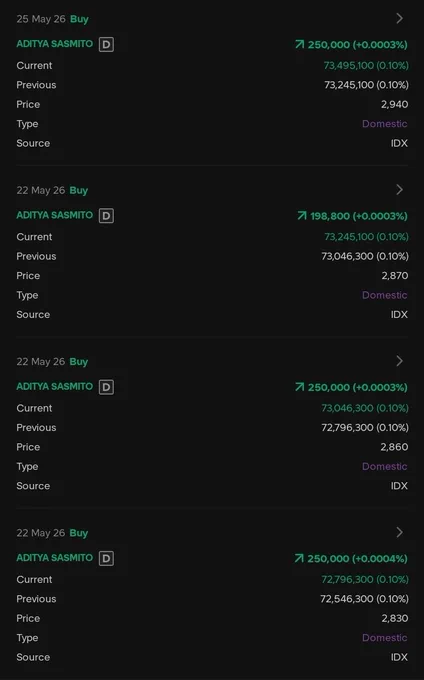Click up-arrow icon in the 25 May entry
This screenshot has width=424, height=680.
(300, 44)
